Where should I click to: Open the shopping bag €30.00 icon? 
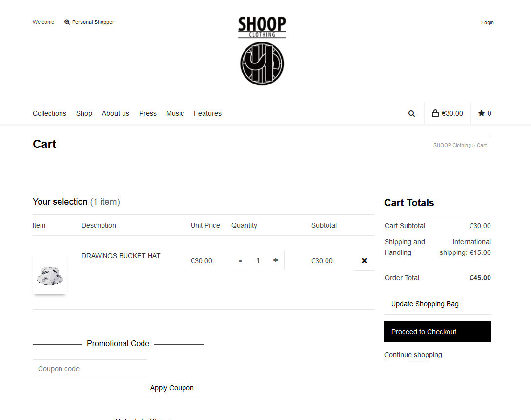[x=448, y=113]
